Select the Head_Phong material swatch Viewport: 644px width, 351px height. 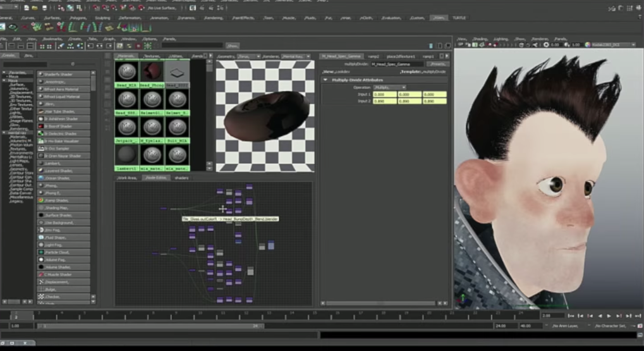pyautogui.click(x=152, y=71)
